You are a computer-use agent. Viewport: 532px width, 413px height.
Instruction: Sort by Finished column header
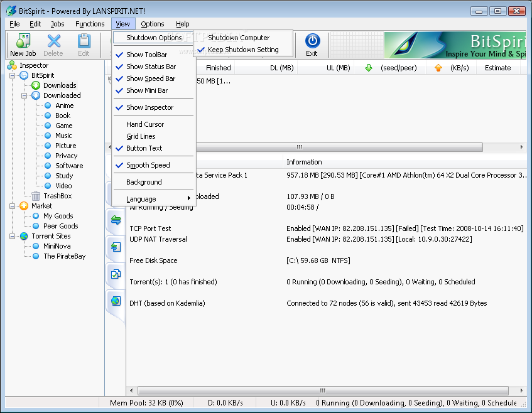click(x=215, y=68)
